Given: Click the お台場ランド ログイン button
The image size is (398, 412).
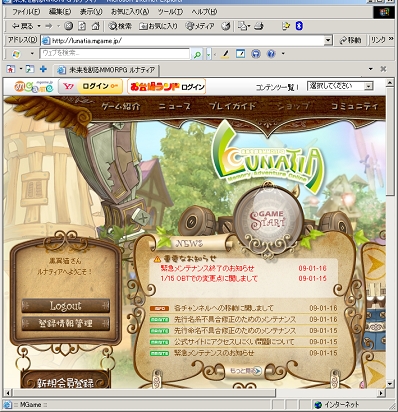Looking at the screenshot, I should (166, 87).
